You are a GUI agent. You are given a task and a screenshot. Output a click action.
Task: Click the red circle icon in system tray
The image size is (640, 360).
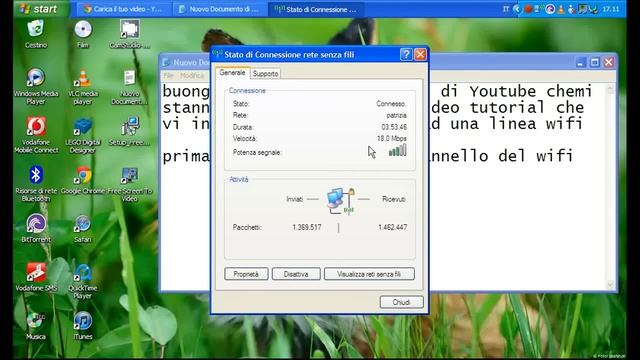point(528,9)
